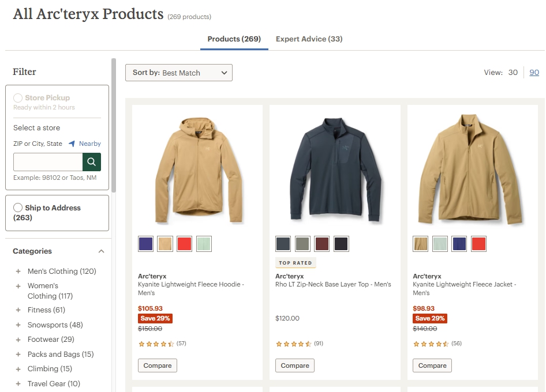Choose red swatch for Kyanite Hoodie
The image size is (546, 392).
pos(184,244)
